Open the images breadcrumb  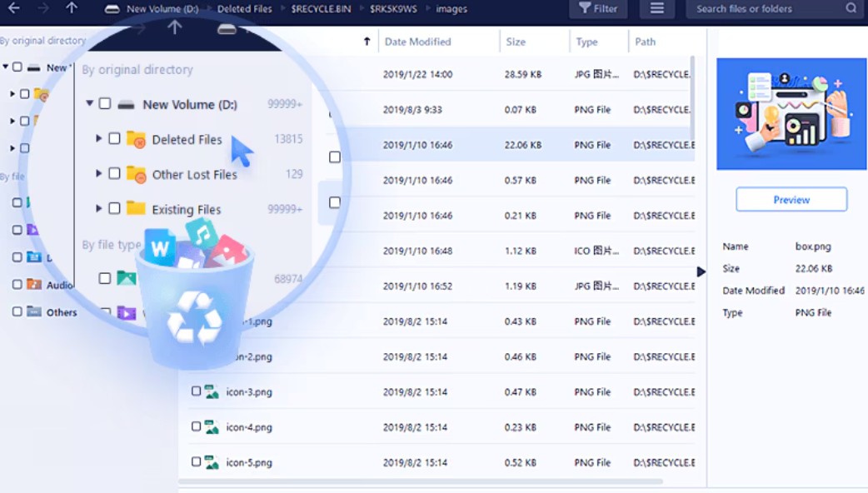451,9
